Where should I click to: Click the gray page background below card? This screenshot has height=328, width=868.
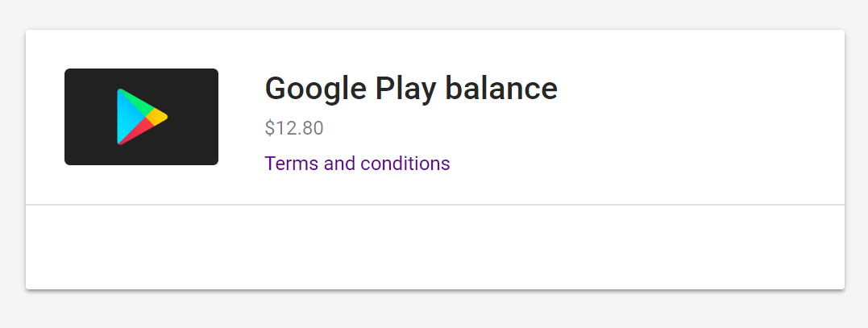coord(435,309)
